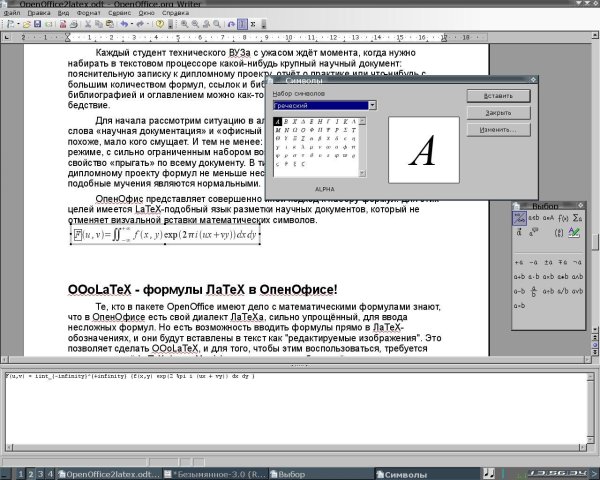600x480 pixels.
Task: Click the Закрыть button in Символы dialog
Action: pos(498,113)
